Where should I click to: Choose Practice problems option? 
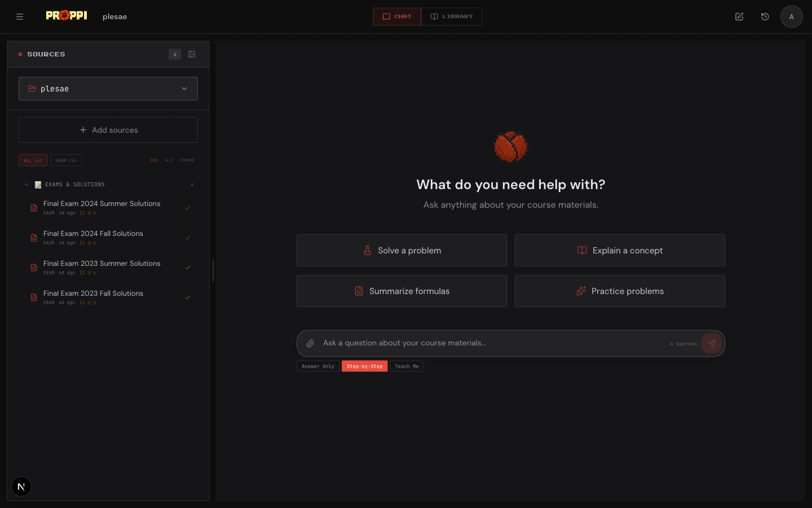coord(620,291)
